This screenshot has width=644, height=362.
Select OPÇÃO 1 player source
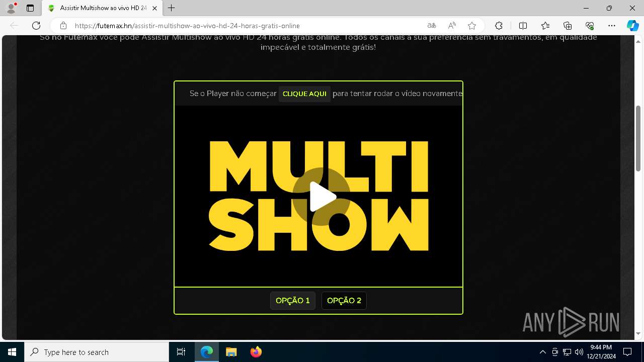tap(293, 301)
